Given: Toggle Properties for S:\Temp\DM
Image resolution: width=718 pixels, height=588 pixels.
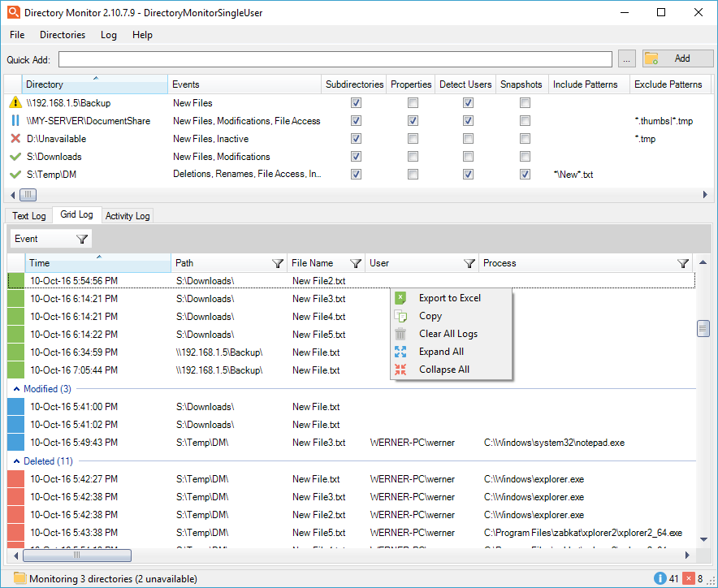Looking at the screenshot, I should (413, 174).
